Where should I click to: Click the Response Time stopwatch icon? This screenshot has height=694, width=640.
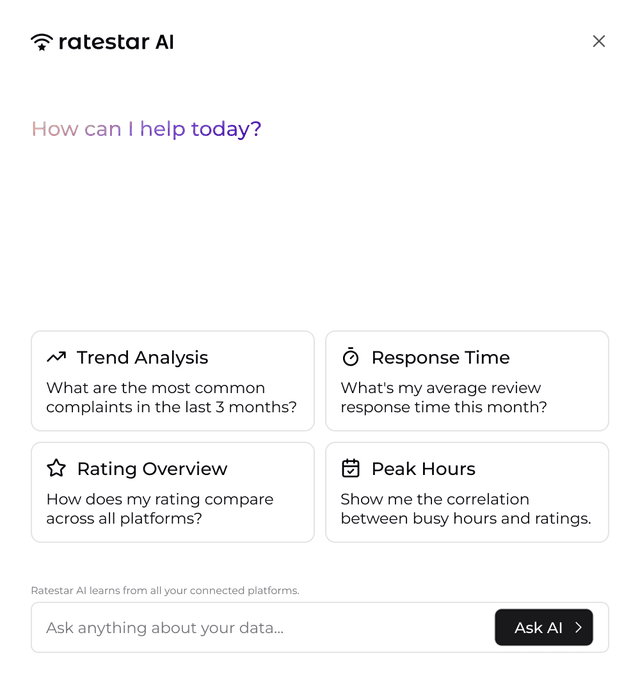350,357
